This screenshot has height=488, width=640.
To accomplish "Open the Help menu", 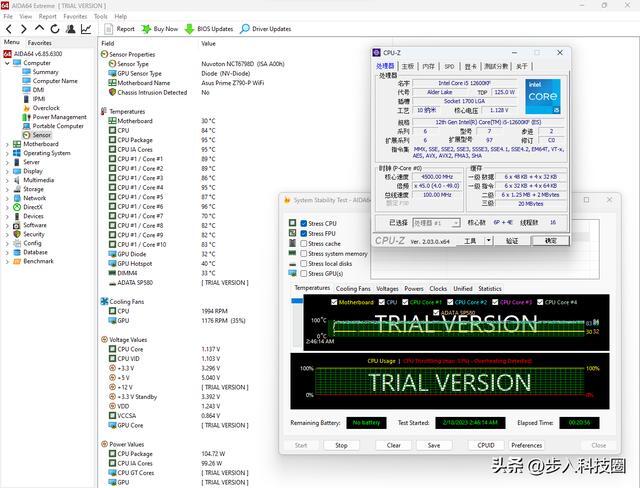I will coord(120,16).
